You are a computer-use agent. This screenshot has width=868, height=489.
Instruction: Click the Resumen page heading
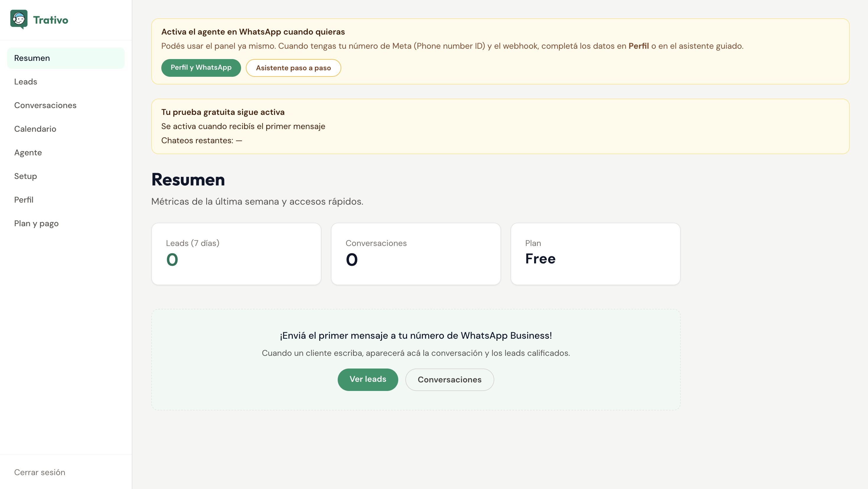(188, 180)
